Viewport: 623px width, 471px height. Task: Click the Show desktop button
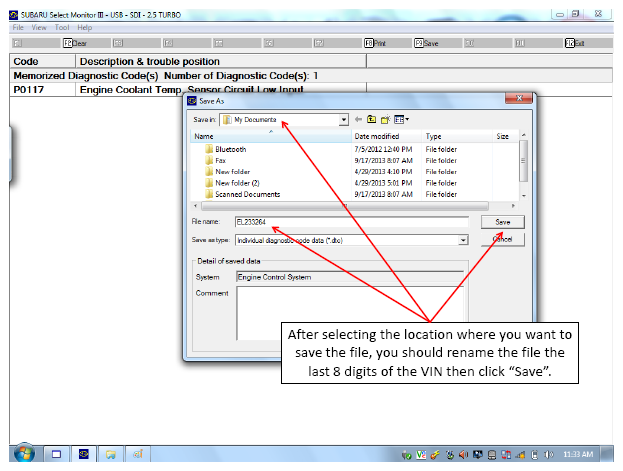(607, 454)
